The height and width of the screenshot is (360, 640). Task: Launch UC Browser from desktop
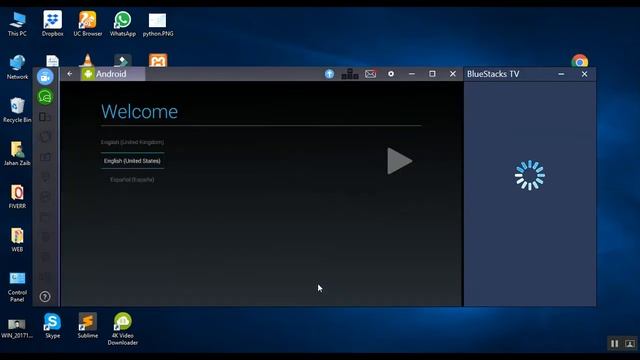88,24
